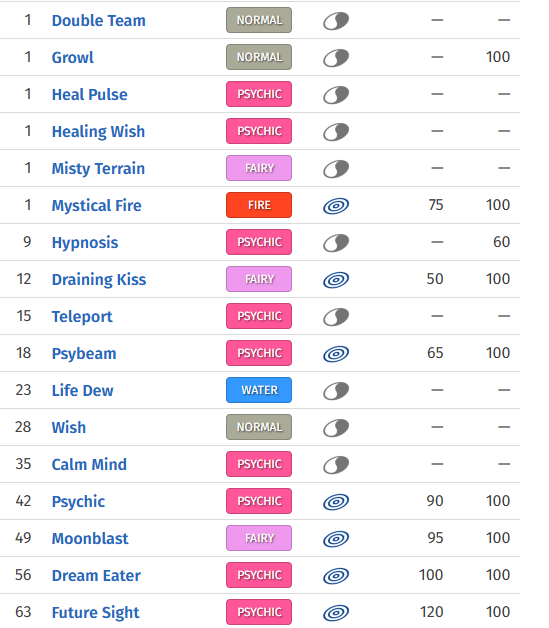Click the special category icon for Future Sight
This screenshot has width=549, height=628.
(336, 612)
